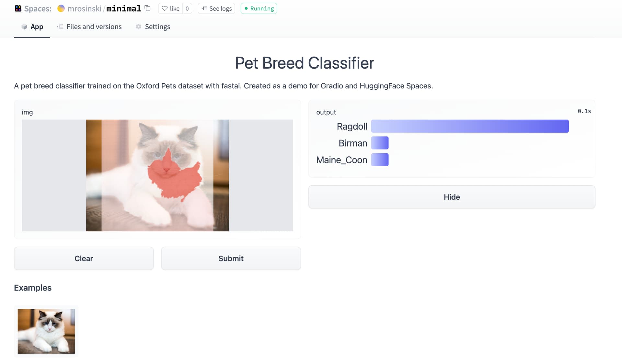The width and height of the screenshot is (622, 364).
Task: Select the example cat thumbnail
Action: pos(46,331)
